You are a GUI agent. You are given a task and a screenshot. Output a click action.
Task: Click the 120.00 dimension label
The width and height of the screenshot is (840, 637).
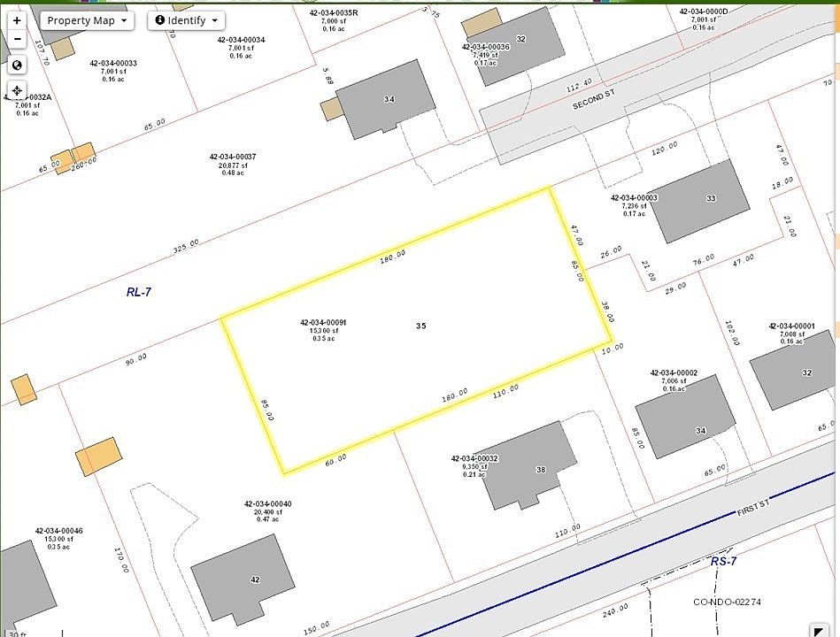(665, 149)
